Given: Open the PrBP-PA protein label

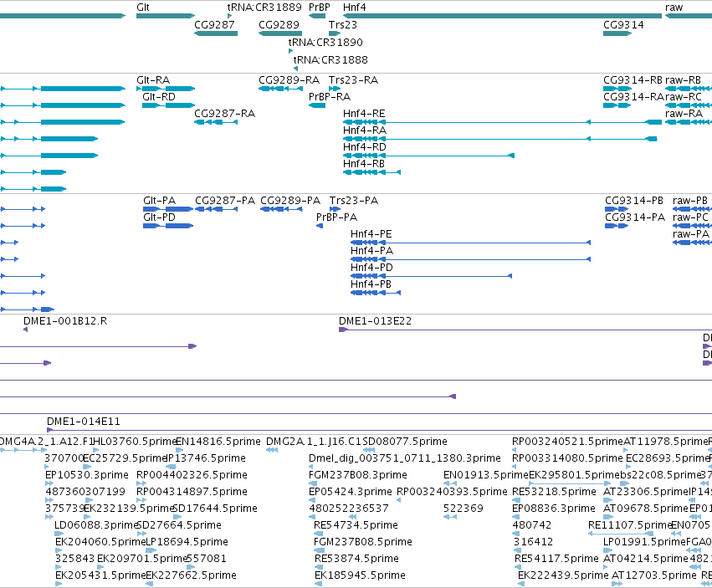Looking at the screenshot, I should click(336, 217).
